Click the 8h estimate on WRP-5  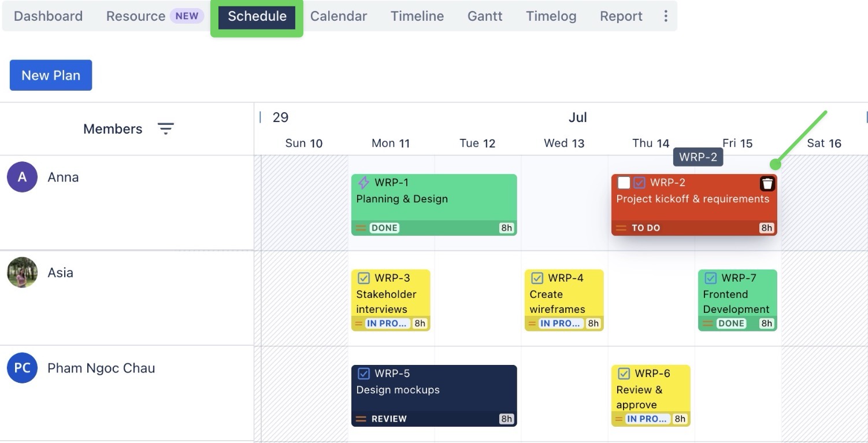[x=505, y=418]
